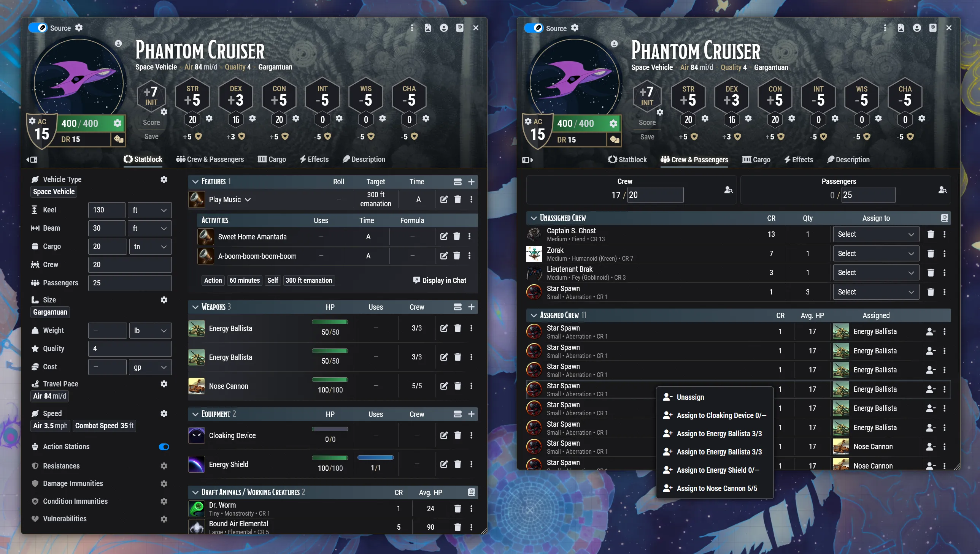The height and width of the screenshot is (554, 980).
Task: Edit the Nose Cannon weapon
Action: coord(444,386)
